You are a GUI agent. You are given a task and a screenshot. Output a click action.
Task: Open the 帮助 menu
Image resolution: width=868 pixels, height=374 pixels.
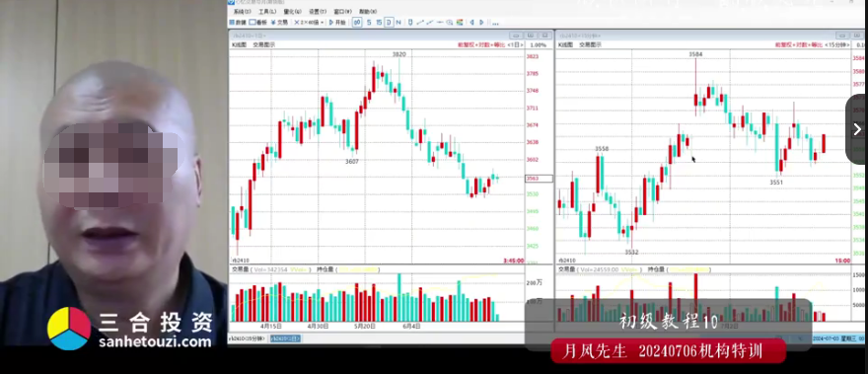(368, 11)
